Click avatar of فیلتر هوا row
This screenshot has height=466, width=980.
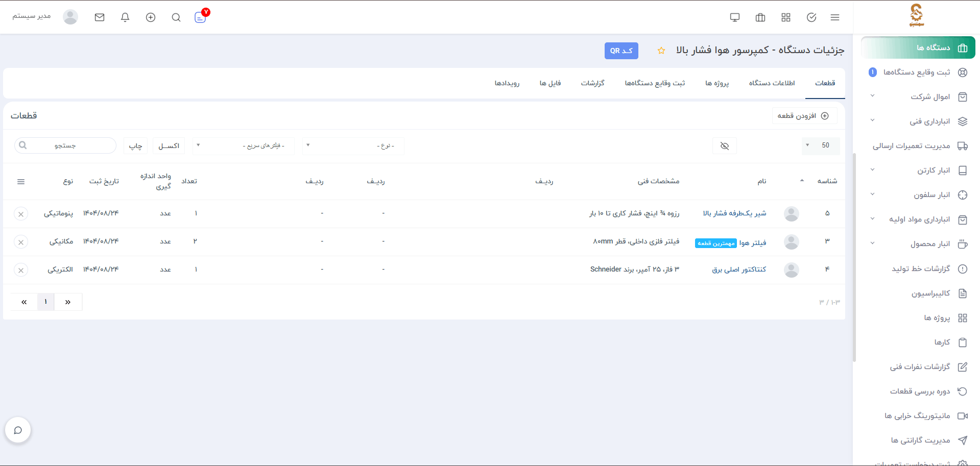pyautogui.click(x=792, y=242)
